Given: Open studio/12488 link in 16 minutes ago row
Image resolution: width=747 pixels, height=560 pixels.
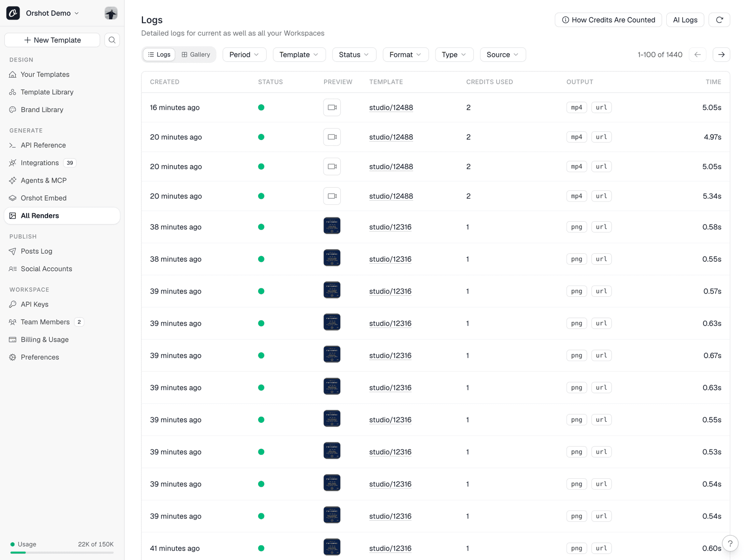Looking at the screenshot, I should tap(391, 107).
